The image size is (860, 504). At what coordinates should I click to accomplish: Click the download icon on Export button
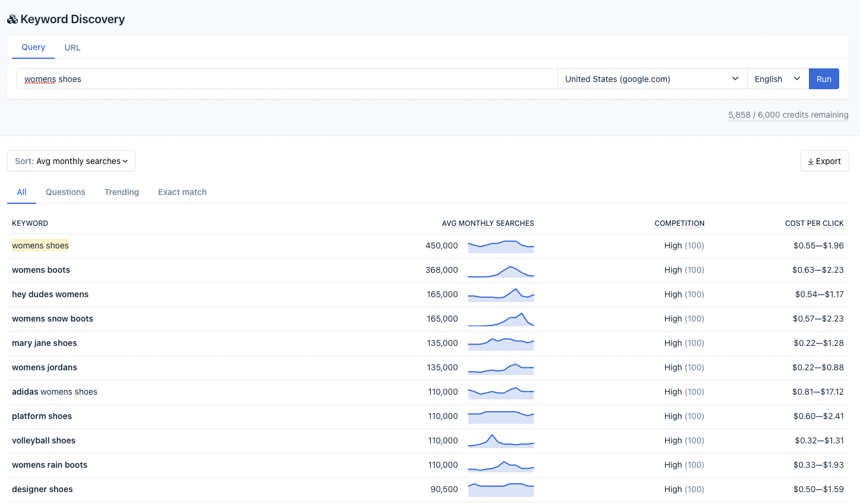(x=811, y=161)
